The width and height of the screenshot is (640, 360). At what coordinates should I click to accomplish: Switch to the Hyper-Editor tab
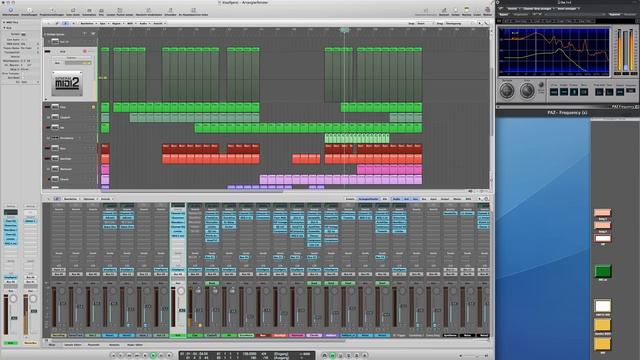tap(135, 345)
